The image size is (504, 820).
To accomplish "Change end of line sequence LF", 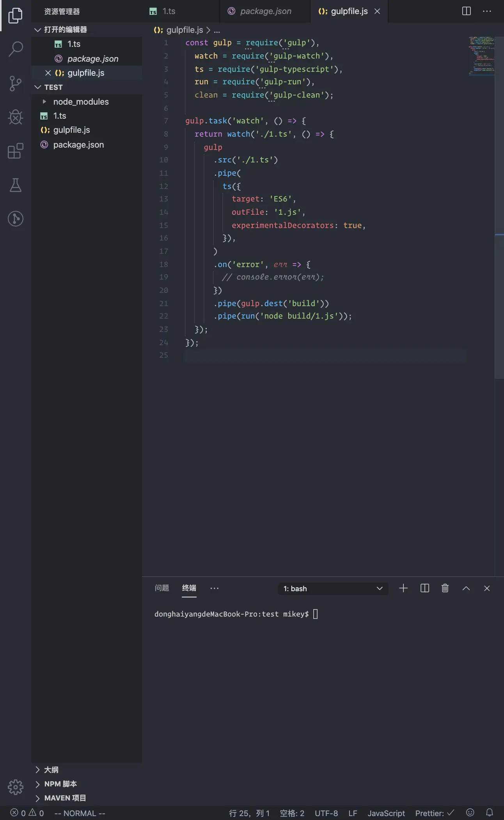I will (353, 813).
